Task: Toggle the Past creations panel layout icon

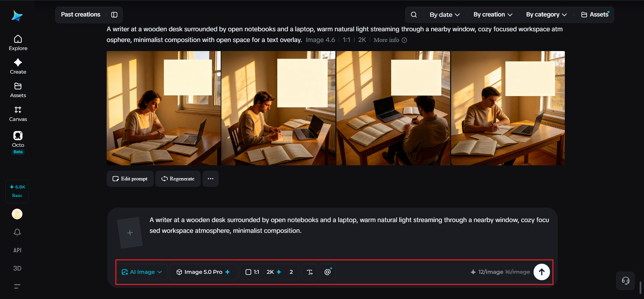Action: tap(114, 15)
